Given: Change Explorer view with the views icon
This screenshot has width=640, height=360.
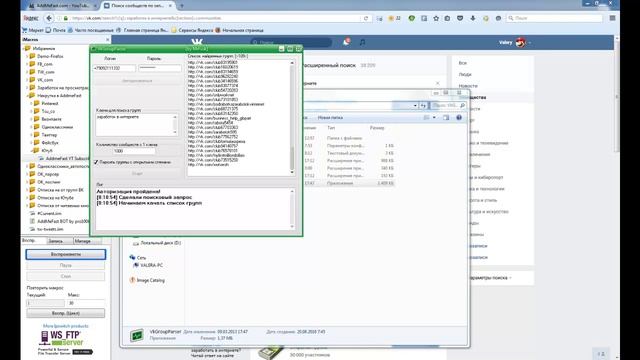Looking at the screenshot, I should pyautogui.click(x=427, y=118).
